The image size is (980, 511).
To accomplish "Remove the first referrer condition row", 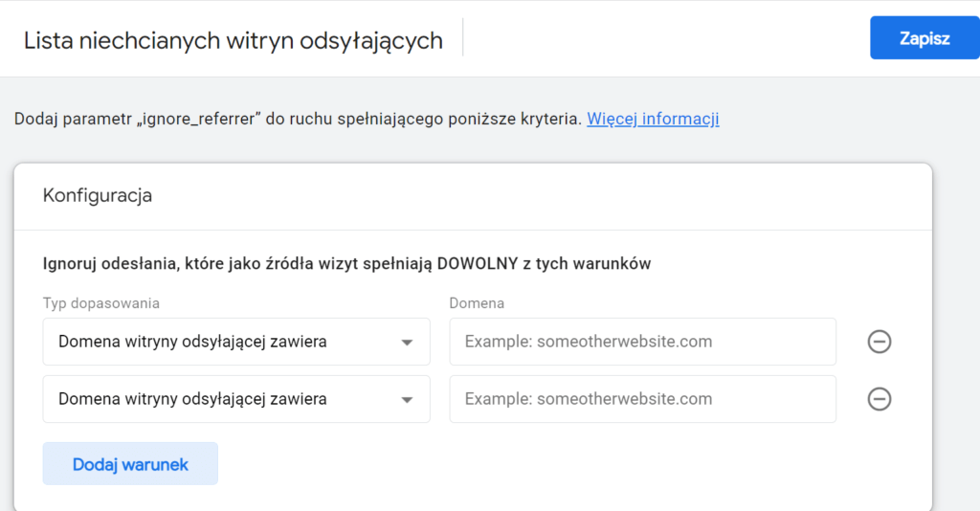I will point(879,342).
